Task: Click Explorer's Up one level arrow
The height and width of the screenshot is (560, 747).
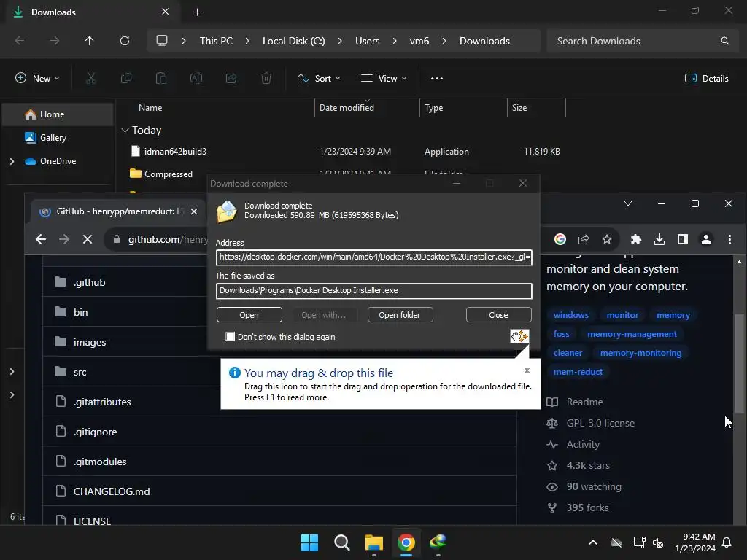Action: pos(89,41)
